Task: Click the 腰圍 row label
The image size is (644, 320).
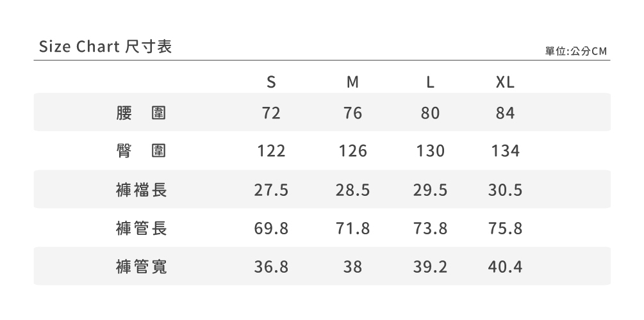Action: 142,113
